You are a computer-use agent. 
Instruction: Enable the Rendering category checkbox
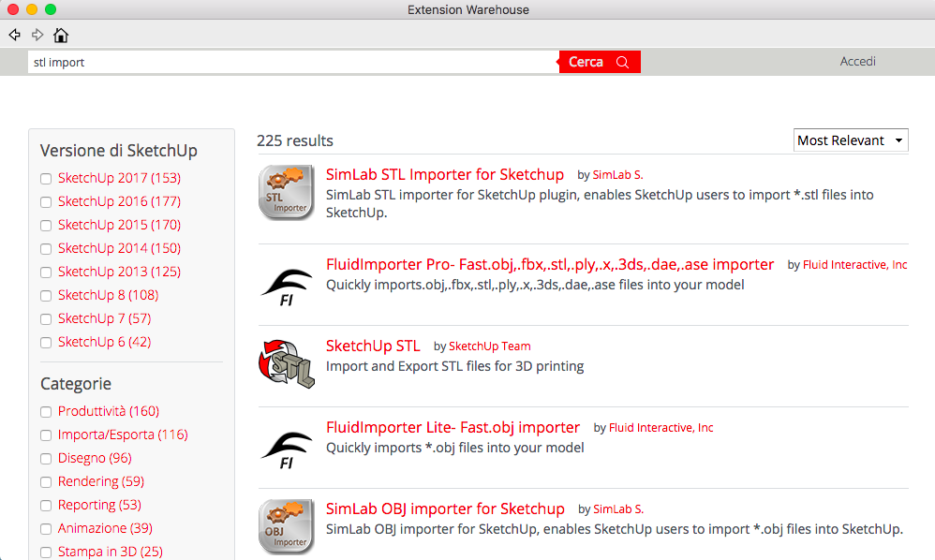(46, 482)
